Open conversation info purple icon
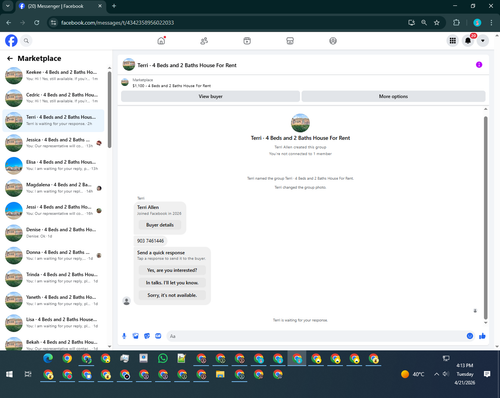The image size is (500, 398). pos(479,65)
